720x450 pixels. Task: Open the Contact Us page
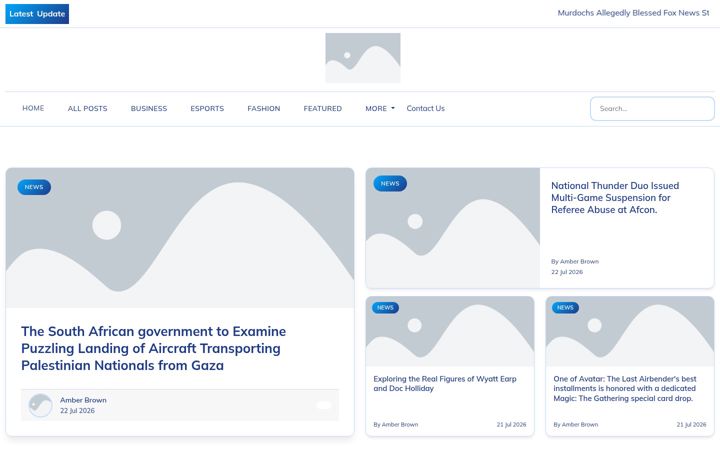tap(426, 108)
